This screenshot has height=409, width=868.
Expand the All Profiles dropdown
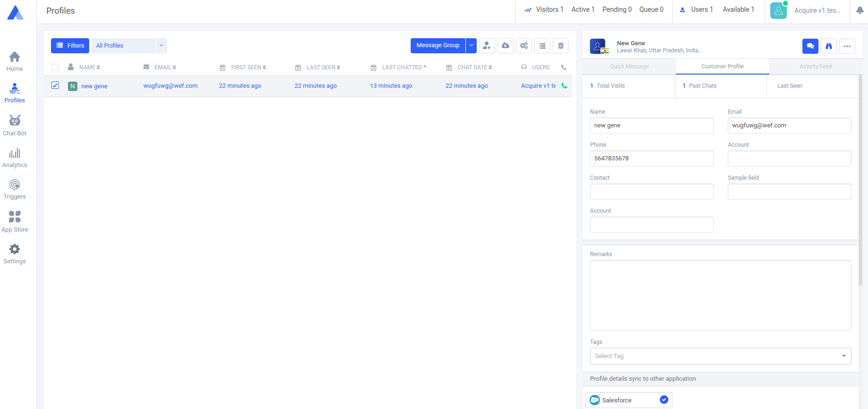pyautogui.click(x=161, y=46)
